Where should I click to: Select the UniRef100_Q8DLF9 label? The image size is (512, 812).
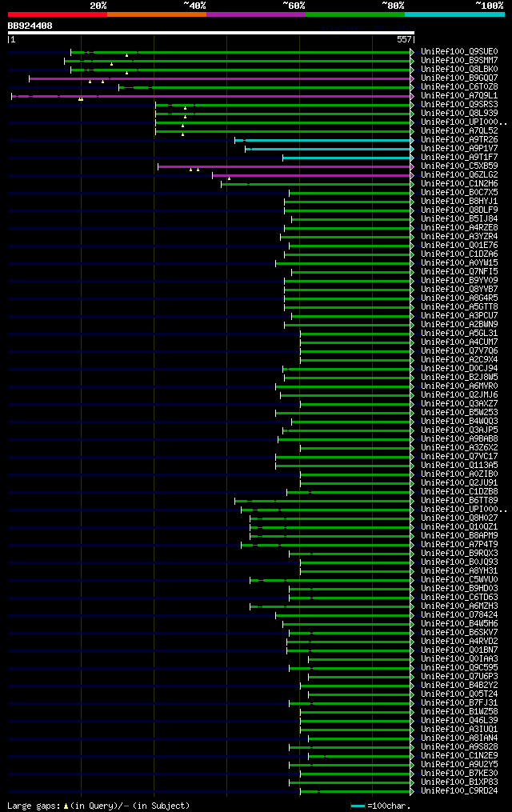[459, 210]
